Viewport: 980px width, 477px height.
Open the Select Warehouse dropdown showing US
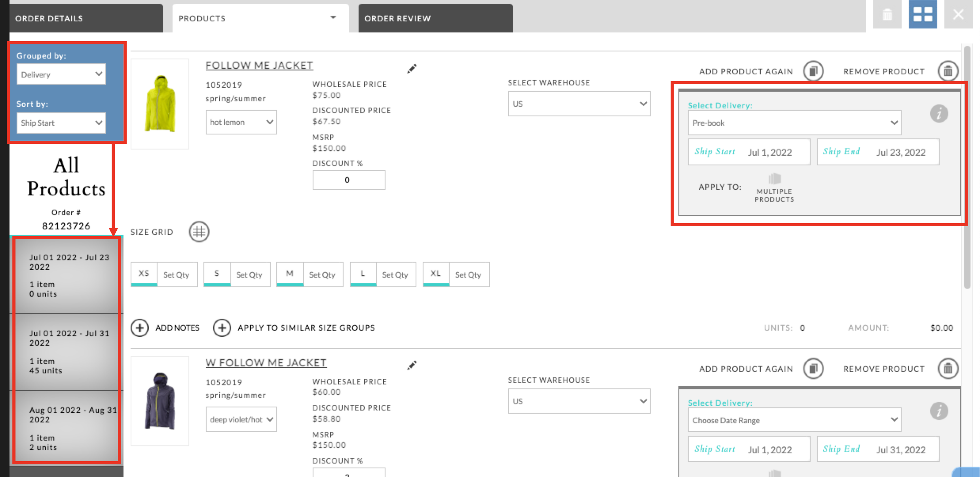579,103
